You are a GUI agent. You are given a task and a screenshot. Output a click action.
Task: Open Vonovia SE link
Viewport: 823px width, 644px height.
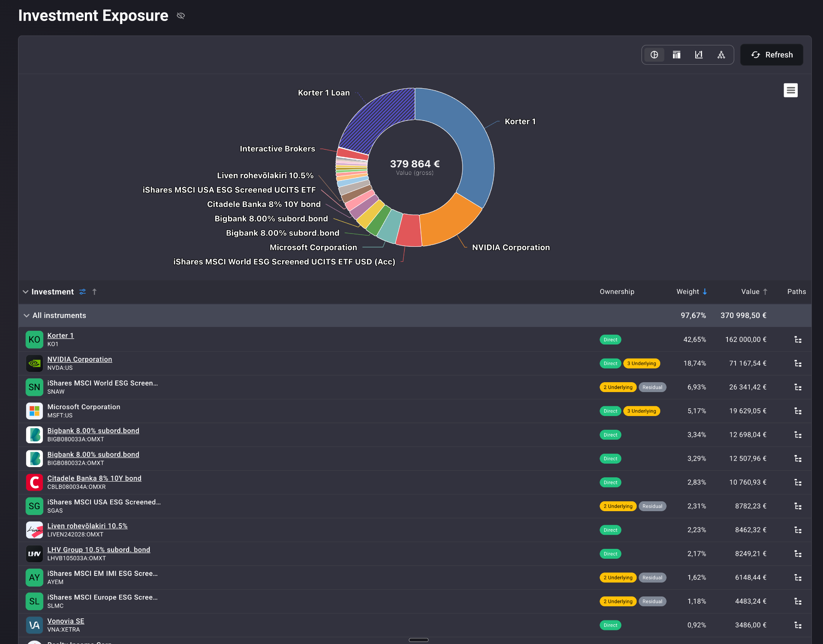tap(66, 621)
